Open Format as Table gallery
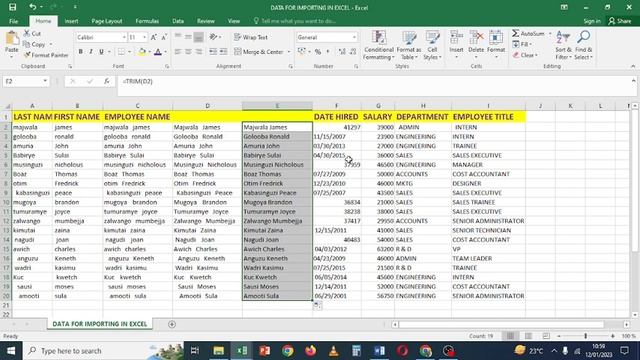 point(409,45)
